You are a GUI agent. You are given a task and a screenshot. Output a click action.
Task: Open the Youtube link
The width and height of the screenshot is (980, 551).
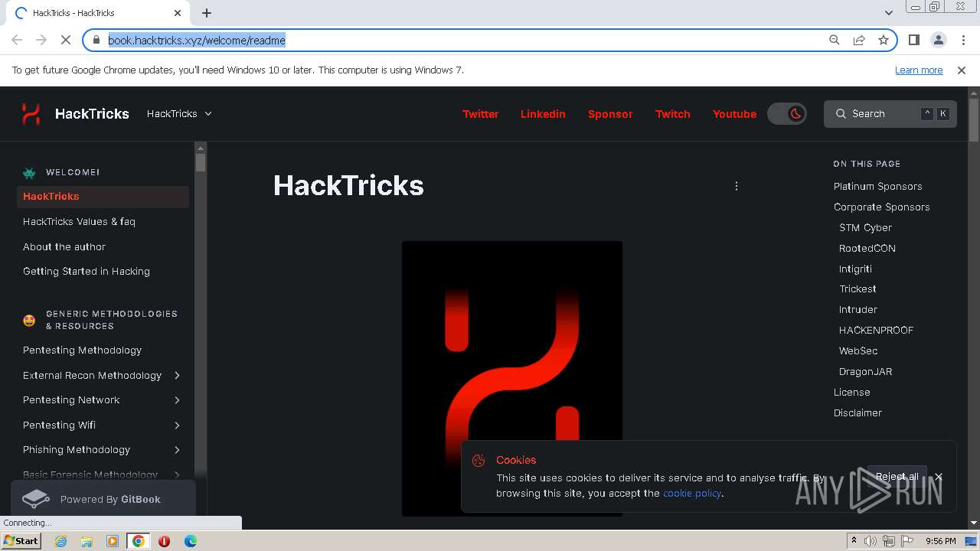pos(734,114)
